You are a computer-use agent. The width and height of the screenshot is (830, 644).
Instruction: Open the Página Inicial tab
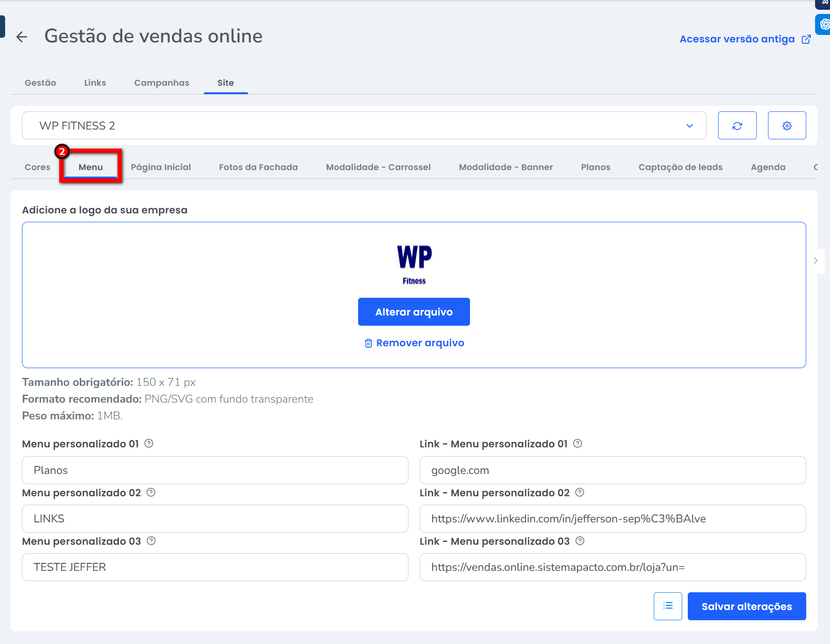coord(161,167)
